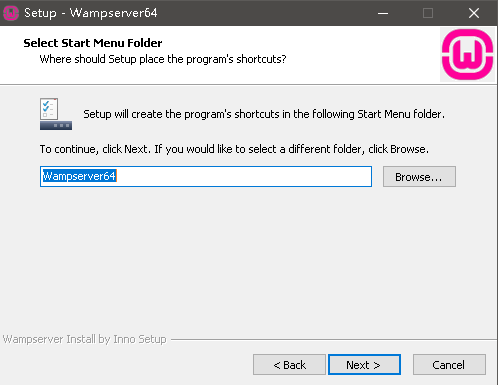
Task: Click the empty part of the folder name field
Action: [243, 176]
